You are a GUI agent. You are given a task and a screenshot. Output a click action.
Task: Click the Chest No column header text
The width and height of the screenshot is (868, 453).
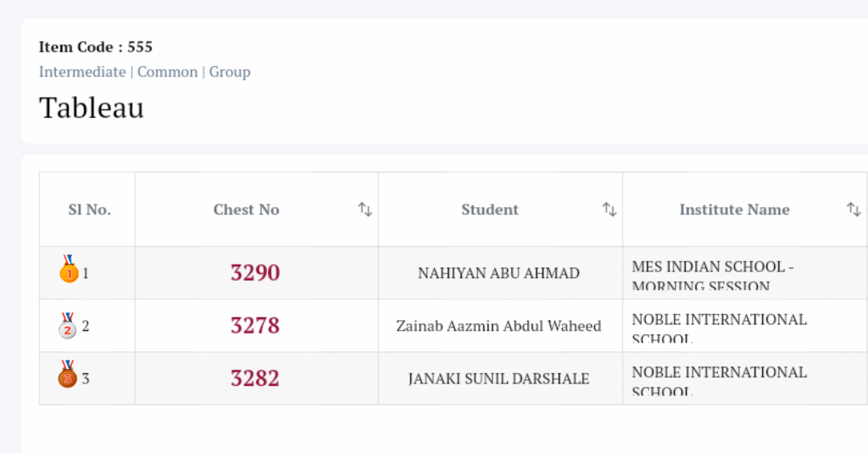pos(246,210)
